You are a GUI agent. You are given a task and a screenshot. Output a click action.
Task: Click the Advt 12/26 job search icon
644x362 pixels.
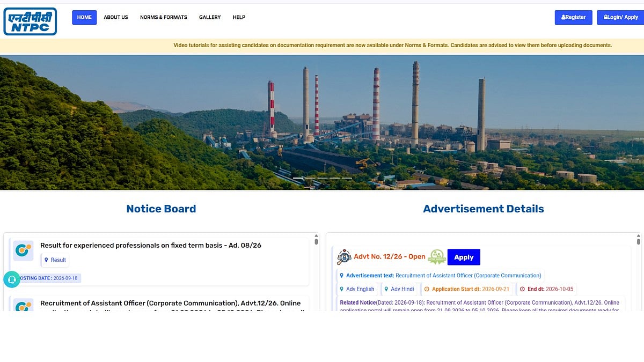click(x=343, y=257)
